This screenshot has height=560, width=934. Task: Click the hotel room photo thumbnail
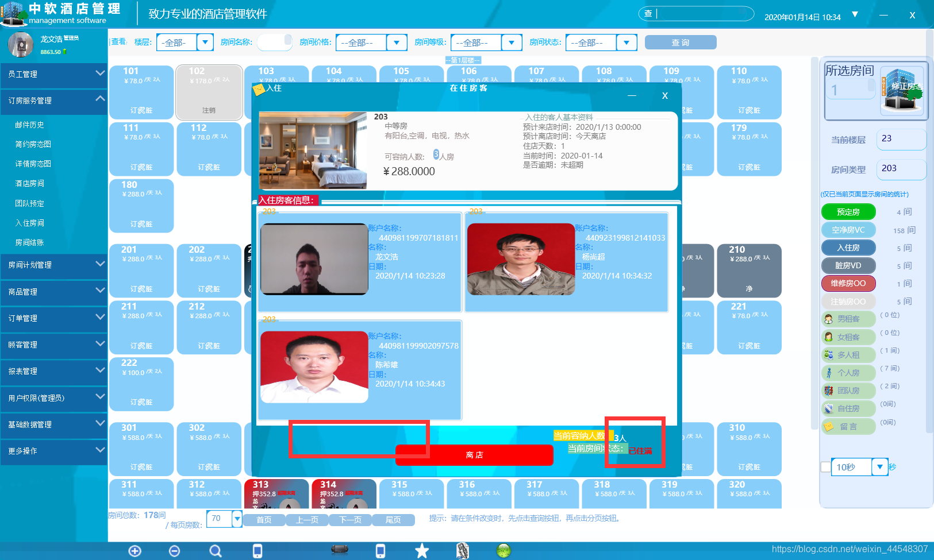point(313,150)
